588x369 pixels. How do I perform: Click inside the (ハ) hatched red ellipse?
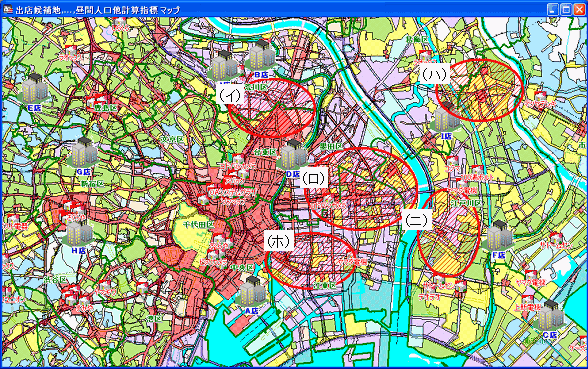tap(480, 90)
